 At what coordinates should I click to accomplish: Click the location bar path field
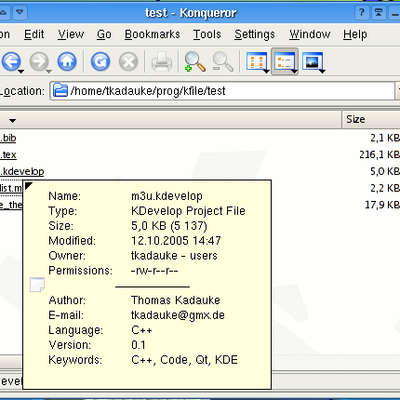pos(222,91)
